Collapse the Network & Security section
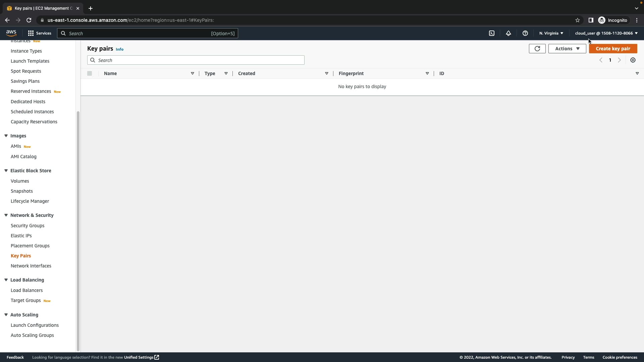The image size is (644, 362). (x=6, y=215)
